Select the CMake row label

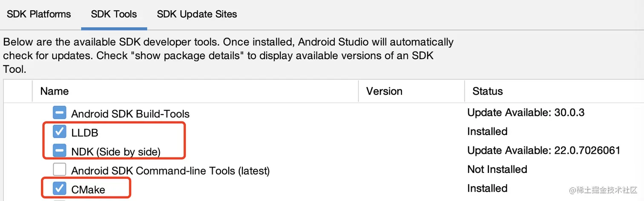(88, 190)
